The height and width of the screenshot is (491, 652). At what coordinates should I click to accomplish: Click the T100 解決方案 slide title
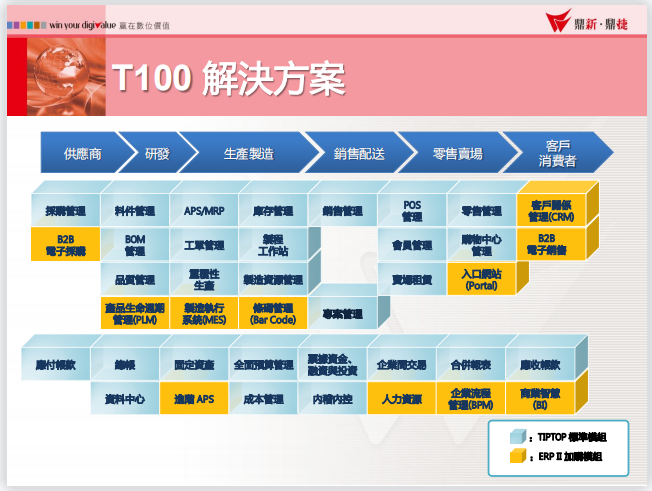coord(229,78)
